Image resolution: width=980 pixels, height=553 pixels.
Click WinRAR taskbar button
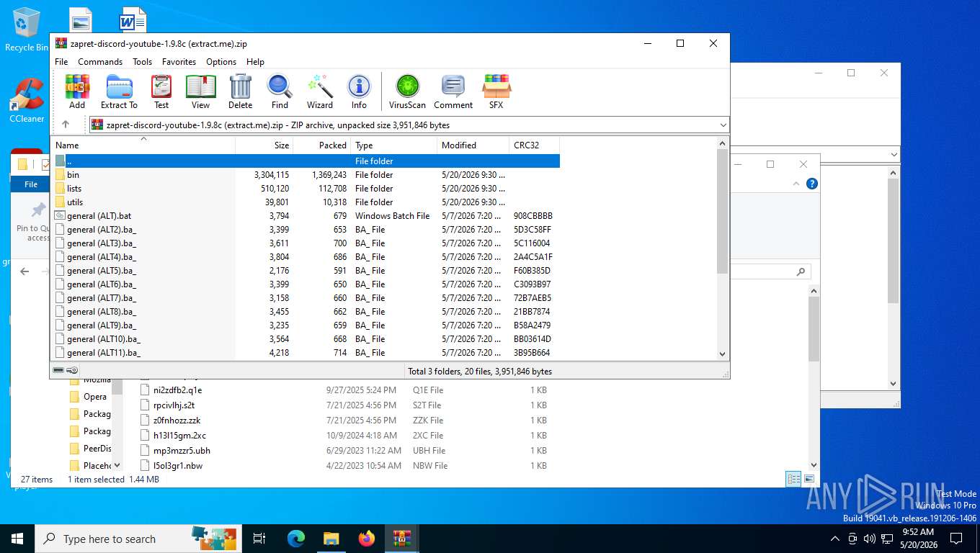click(x=401, y=539)
